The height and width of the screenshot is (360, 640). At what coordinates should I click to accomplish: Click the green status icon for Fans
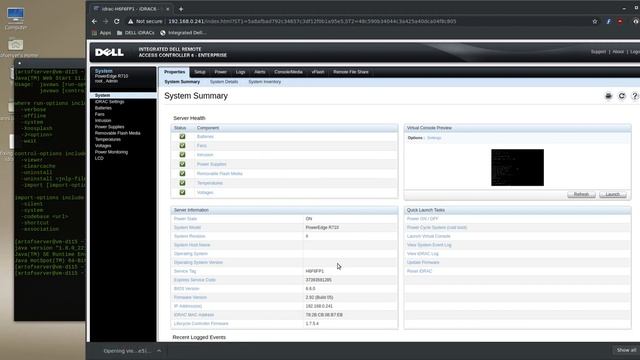pos(182,146)
